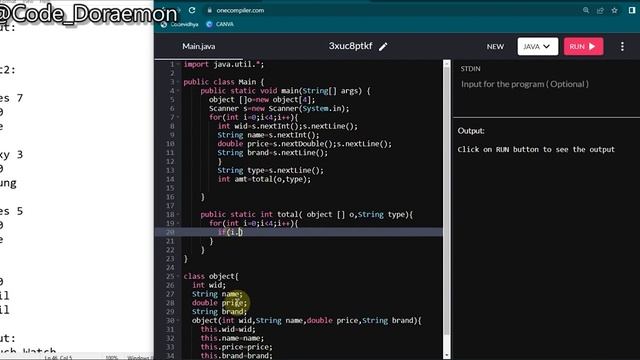The image size is (640, 360).
Task: Open the browser side panel icon
Action: (x=632, y=10)
